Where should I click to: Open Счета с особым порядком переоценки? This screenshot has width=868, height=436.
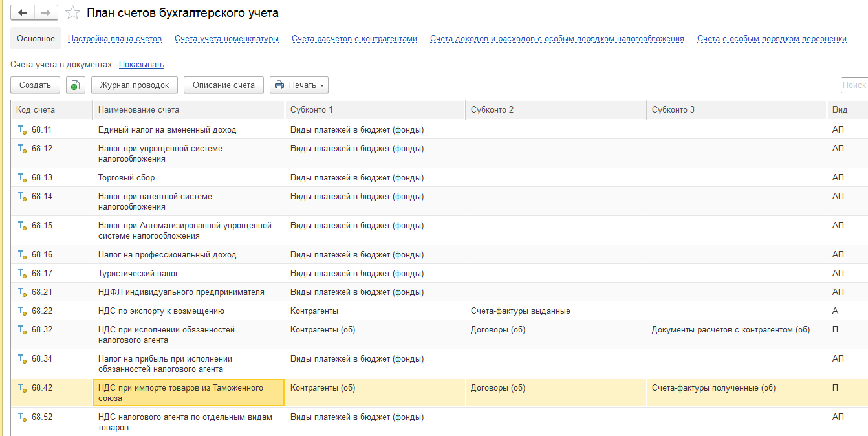coord(772,39)
